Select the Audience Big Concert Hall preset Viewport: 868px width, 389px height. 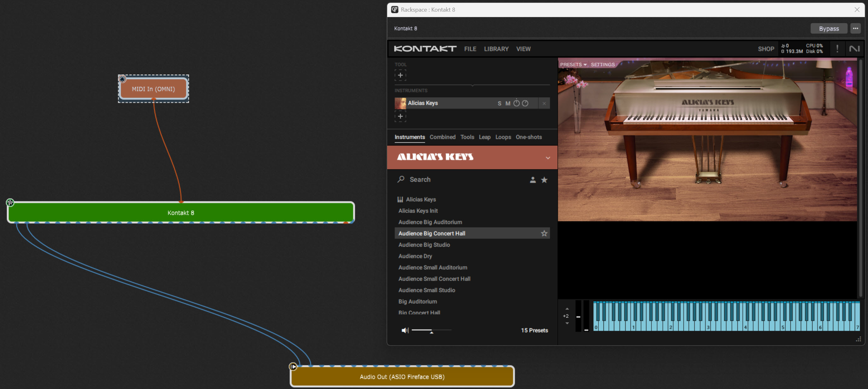pyautogui.click(x=472, y=233)
